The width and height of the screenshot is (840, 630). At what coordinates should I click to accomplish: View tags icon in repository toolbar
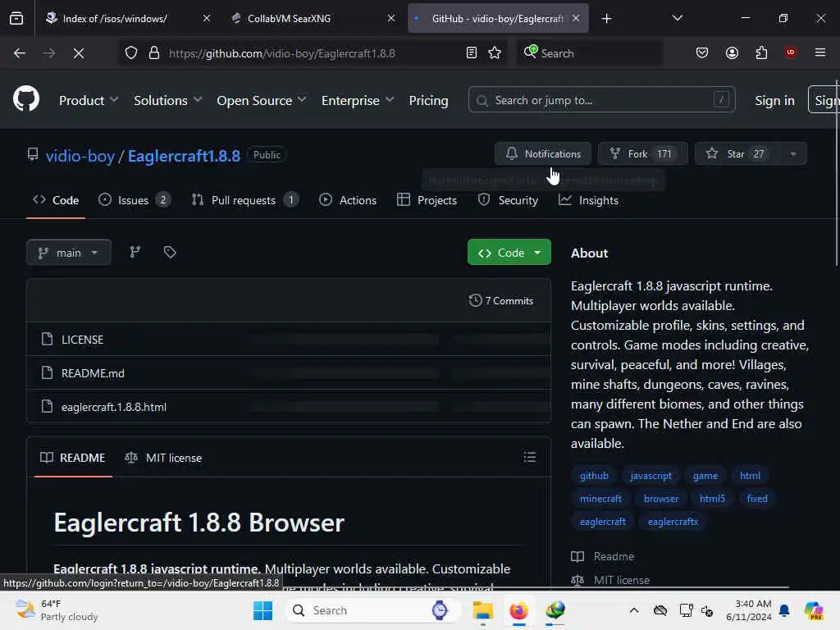point(170,253)
